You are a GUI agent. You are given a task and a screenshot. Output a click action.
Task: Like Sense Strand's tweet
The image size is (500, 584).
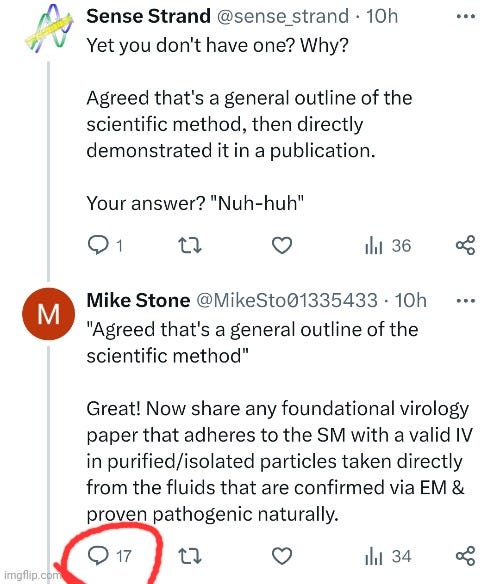(282, 246)
